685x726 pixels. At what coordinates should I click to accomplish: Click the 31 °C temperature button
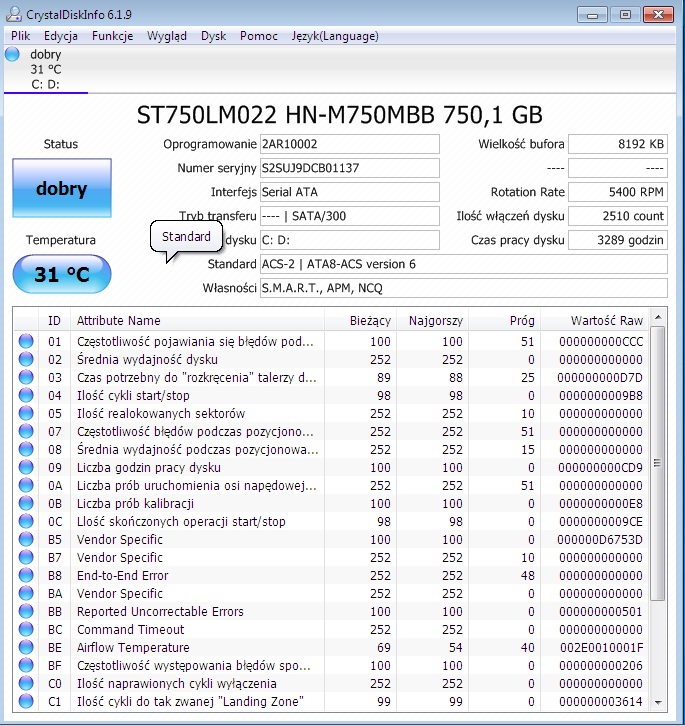(62, 274)
